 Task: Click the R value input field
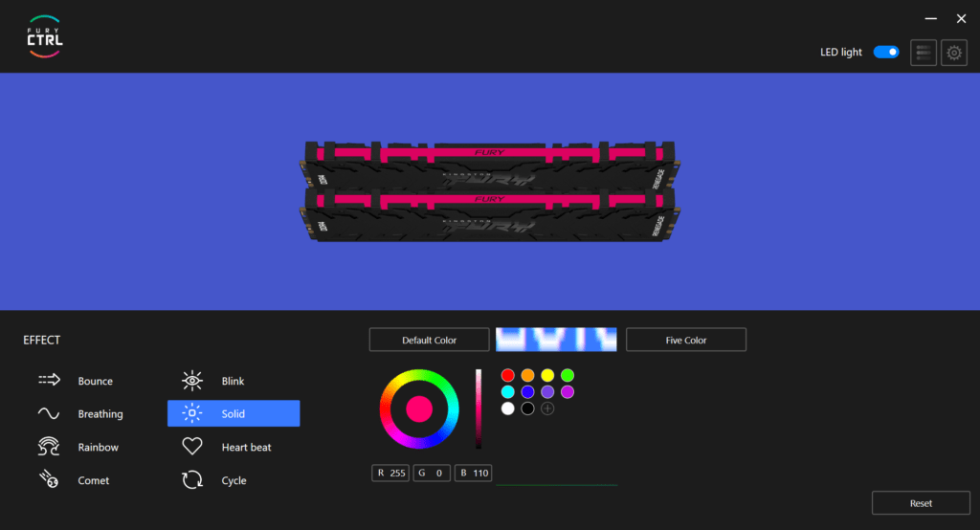390,474
